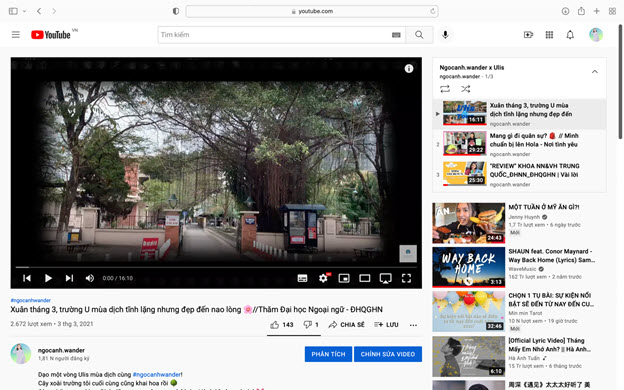Screen dimensions: 624x390
Task: Open ngocanh.wander channel name
Action: coord(61,350)
